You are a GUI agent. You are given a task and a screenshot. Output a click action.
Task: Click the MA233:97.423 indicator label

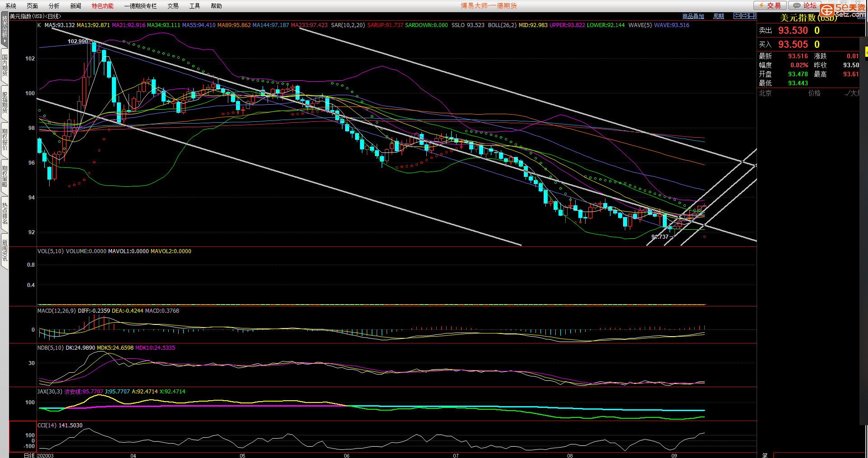(x=309, y=25)
